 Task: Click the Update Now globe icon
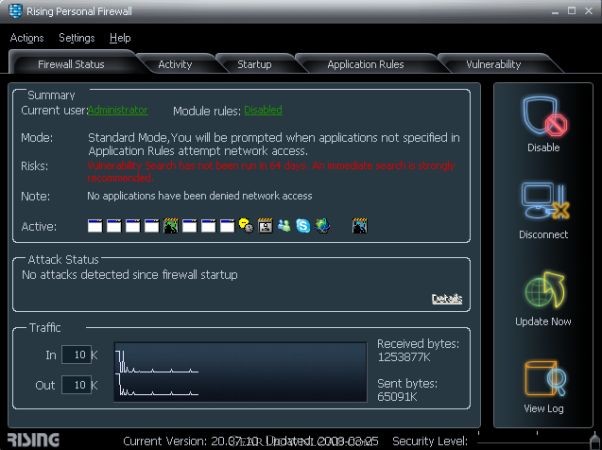click(x=545, y=290)
